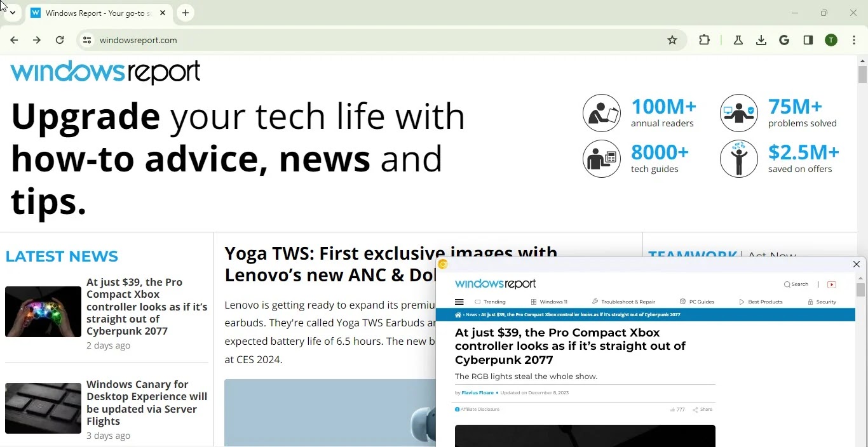Close the Windows Report tab
Screen dimensions: 868x447
click(163, 13)
